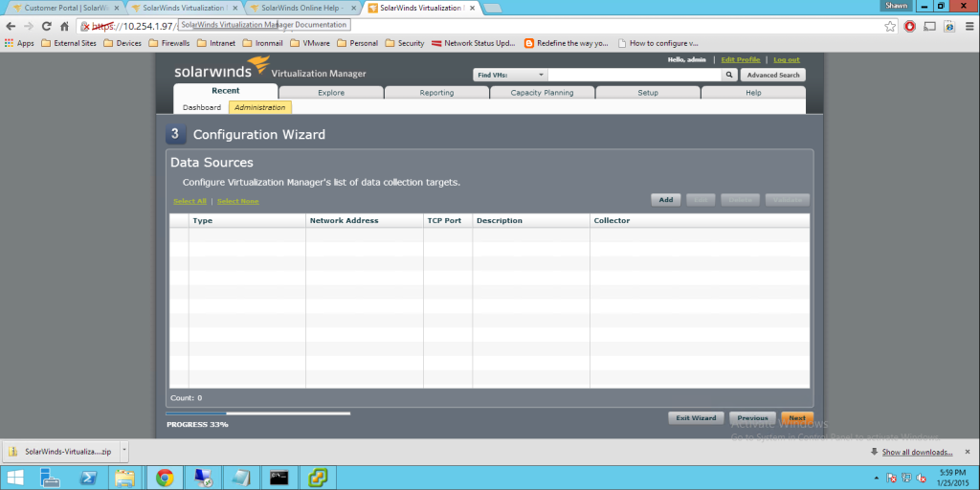Switch to the Explore tab
980x490 pixels.
click(331, 93)
